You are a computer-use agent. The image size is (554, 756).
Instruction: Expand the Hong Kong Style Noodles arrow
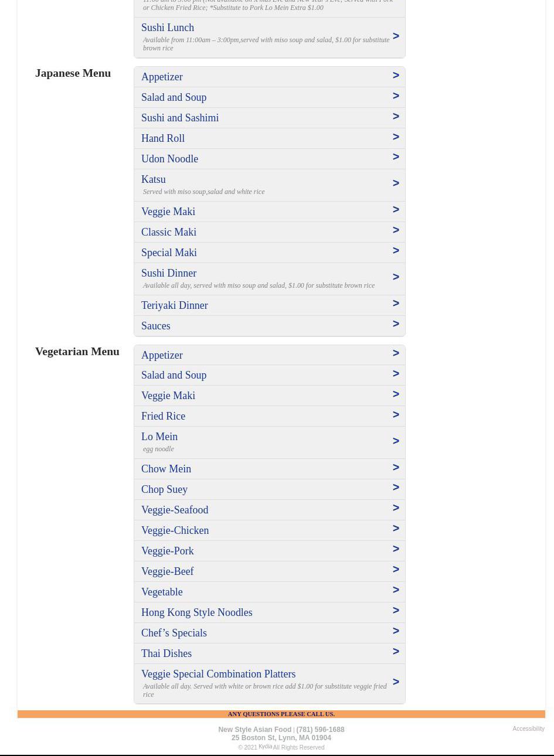(396, 611)
